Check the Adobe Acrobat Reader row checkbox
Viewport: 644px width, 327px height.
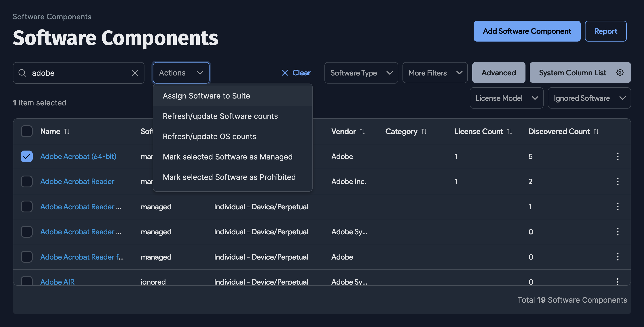tap(27, 181)
